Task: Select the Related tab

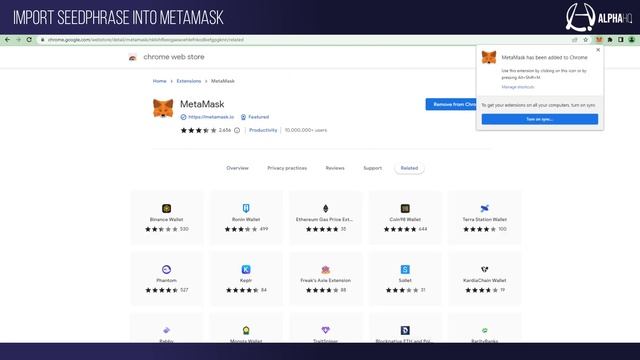Action: (409, 168)
